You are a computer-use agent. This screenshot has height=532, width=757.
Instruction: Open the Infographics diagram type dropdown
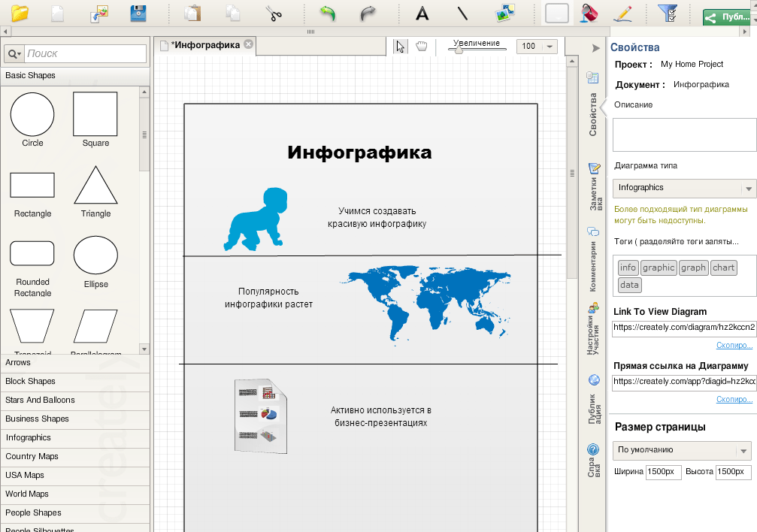pos(748,189)
